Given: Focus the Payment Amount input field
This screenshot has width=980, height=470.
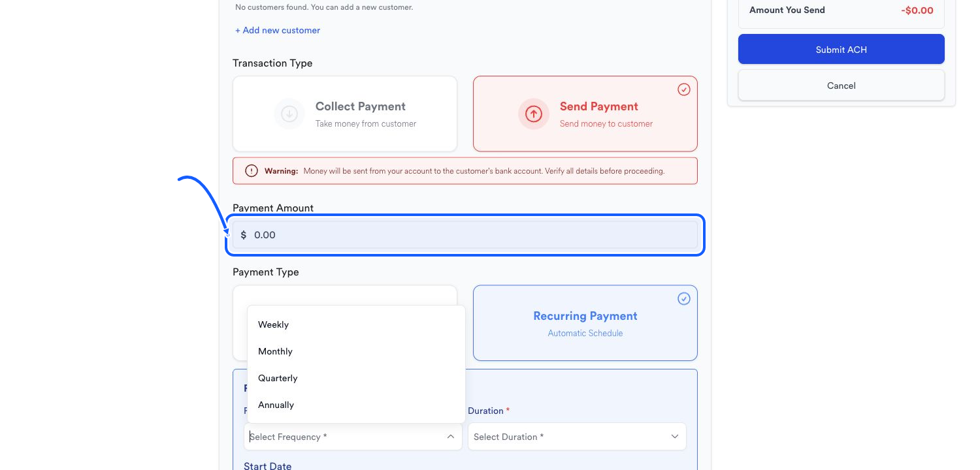Looking at the screenshot, I should click(x=465, y=235).
